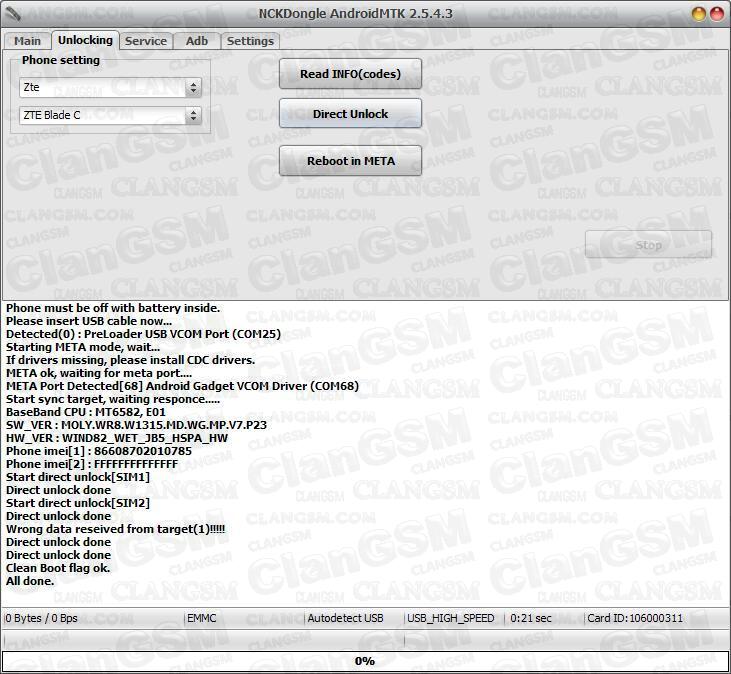
Task: Click the brand dropdown stepper arrows
Action: [193, 87]
